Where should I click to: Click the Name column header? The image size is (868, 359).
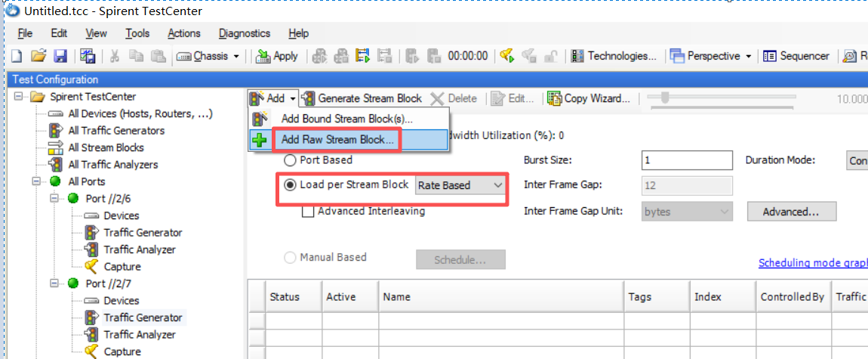[501, 296]
